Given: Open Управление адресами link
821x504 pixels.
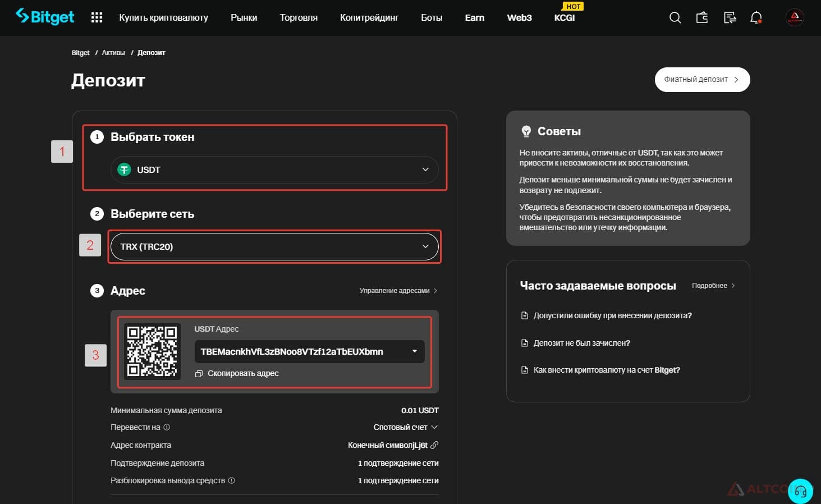Looking at the screenshot, I should click(398, 291).
